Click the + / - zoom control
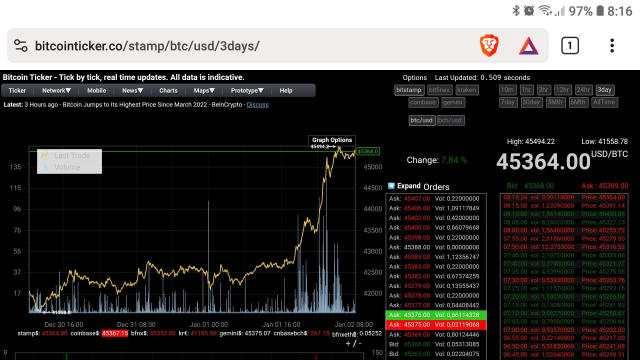The height and width of the screenshot is (360, 640). (353, 344)
